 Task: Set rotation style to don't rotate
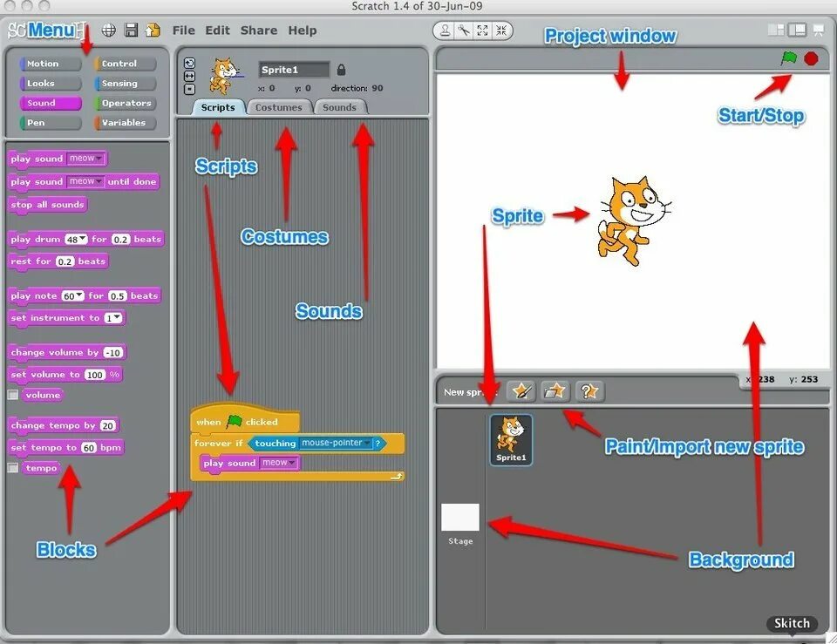click(x=189, y=89)
